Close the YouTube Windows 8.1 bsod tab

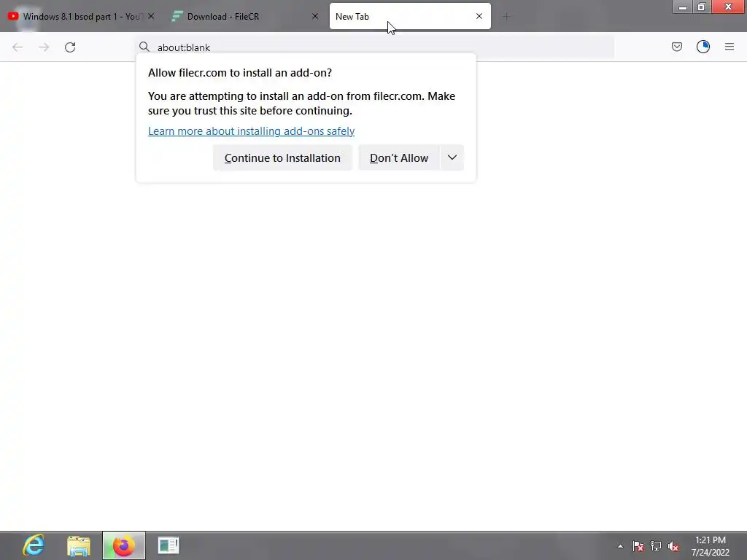point(151,16)
